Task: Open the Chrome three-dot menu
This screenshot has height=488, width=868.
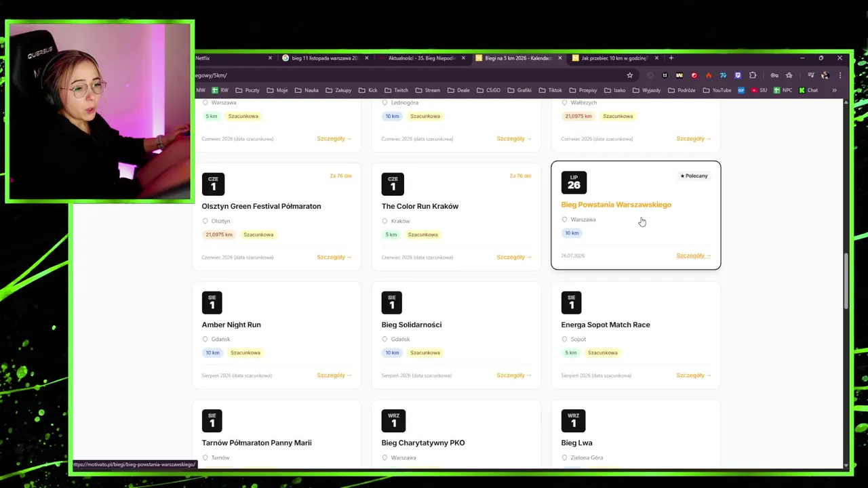Action: [x=840, y=75]
